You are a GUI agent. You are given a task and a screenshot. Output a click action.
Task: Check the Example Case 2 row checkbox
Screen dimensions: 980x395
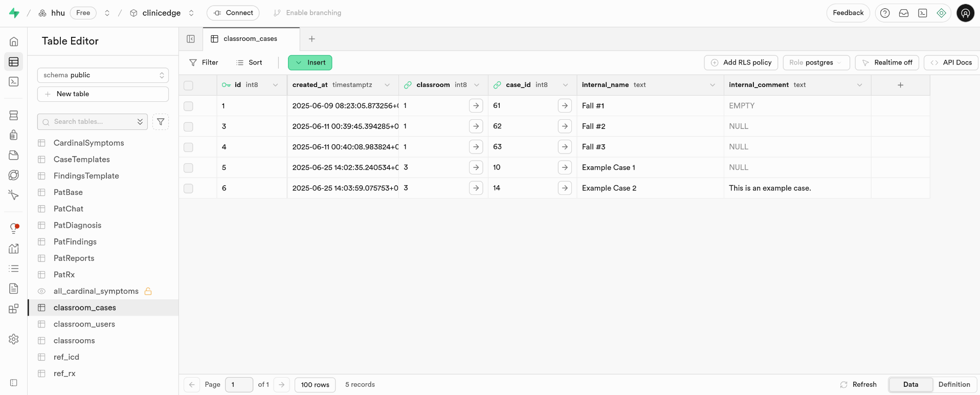188,188
